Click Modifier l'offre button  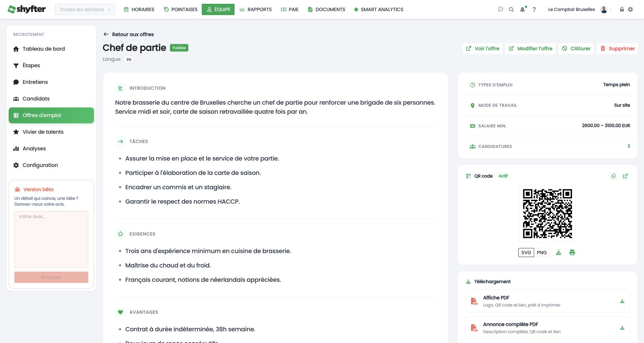tap(530, 48)
